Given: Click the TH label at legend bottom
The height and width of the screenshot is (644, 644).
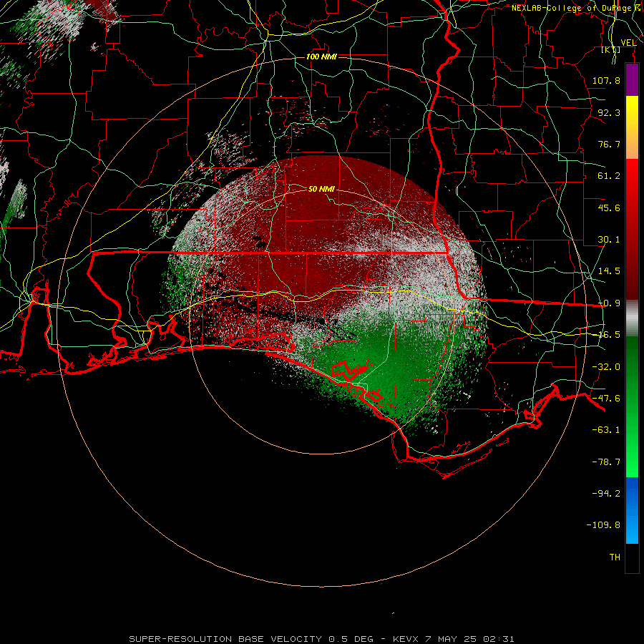Looking at the screenshot, I should pyautogui.click(x=615, y=557).
